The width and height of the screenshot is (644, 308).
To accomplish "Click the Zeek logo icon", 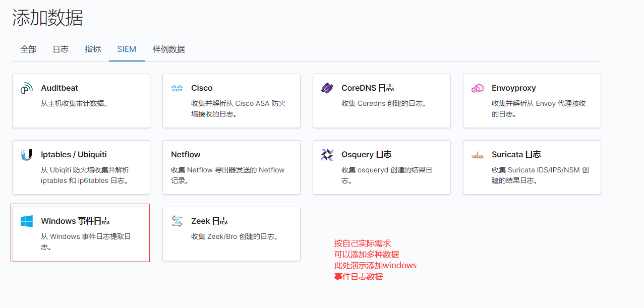I will coord(177,221).
